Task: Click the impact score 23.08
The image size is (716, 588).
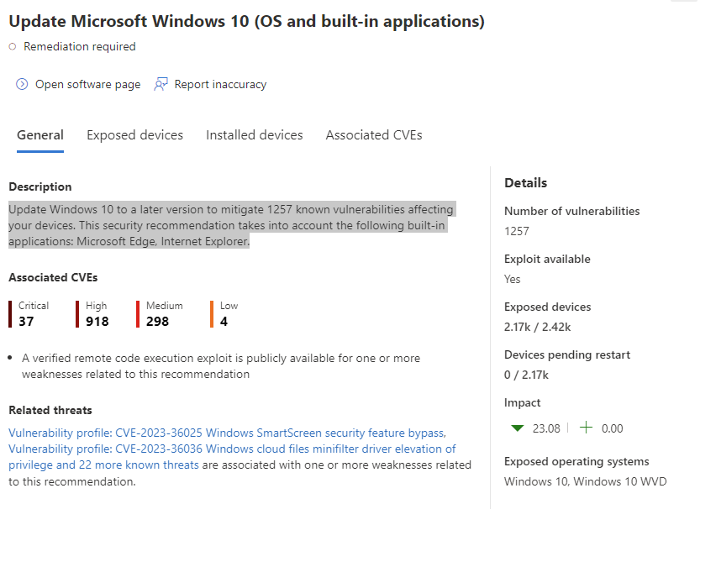Action: tap(546, 428)
